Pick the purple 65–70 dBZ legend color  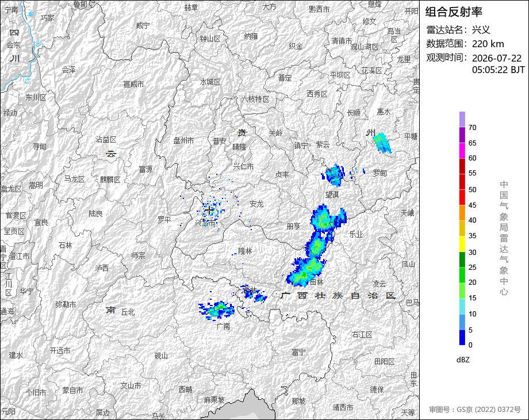pos(462,135)
